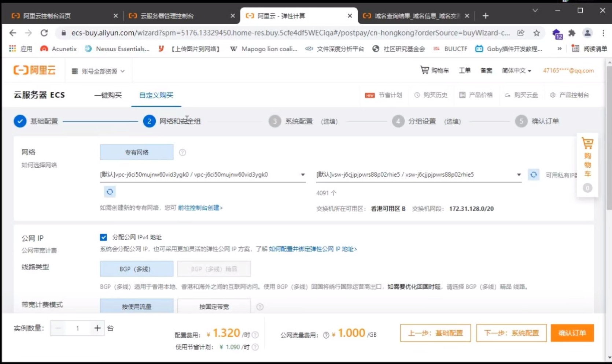Viewport: 612px width, 364px height.
Task: Reload the current page
Action: [44, 33]
